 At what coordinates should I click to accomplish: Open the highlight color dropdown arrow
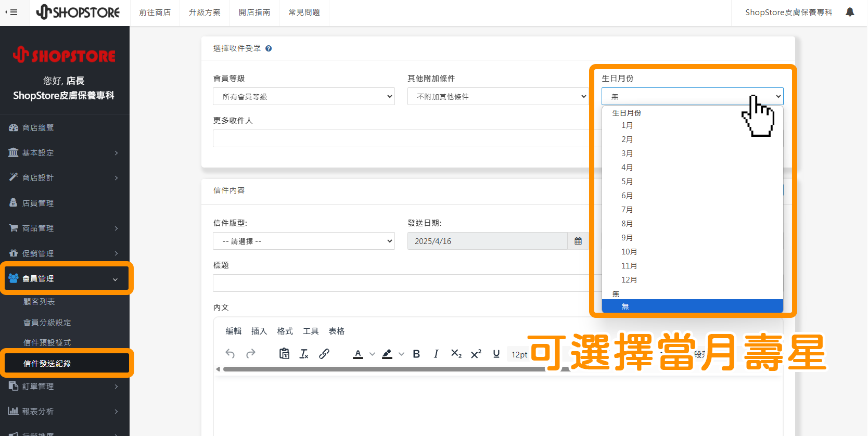coord(401,354)
